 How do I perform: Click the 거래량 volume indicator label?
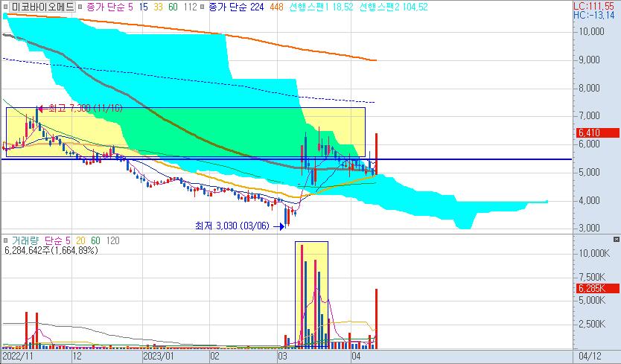coord(25,240)
